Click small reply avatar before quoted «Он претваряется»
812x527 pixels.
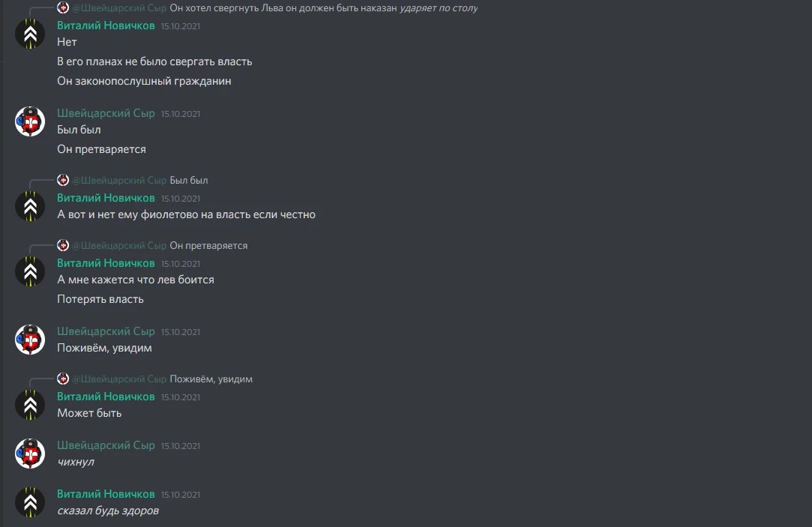63,245
